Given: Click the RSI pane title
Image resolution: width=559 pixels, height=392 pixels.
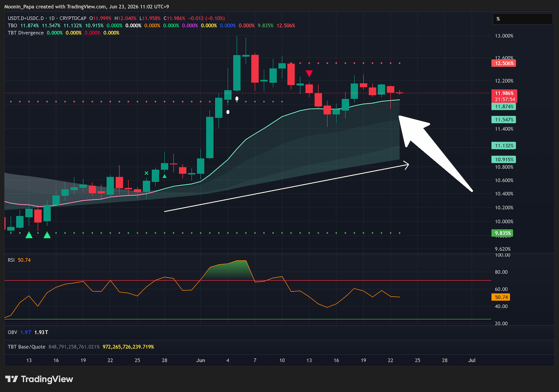Looking at the screenshot, I should coord(11,260).
